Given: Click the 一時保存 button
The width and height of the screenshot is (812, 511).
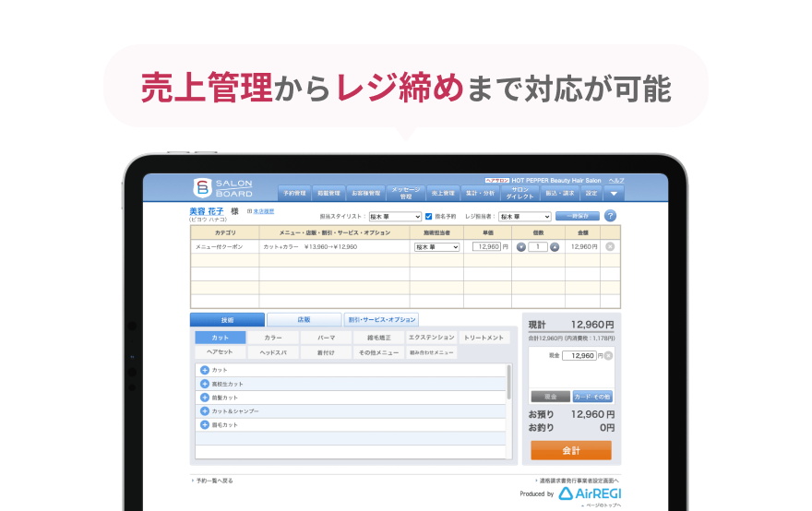Looking at the screenshot, I should click(578, 216).
